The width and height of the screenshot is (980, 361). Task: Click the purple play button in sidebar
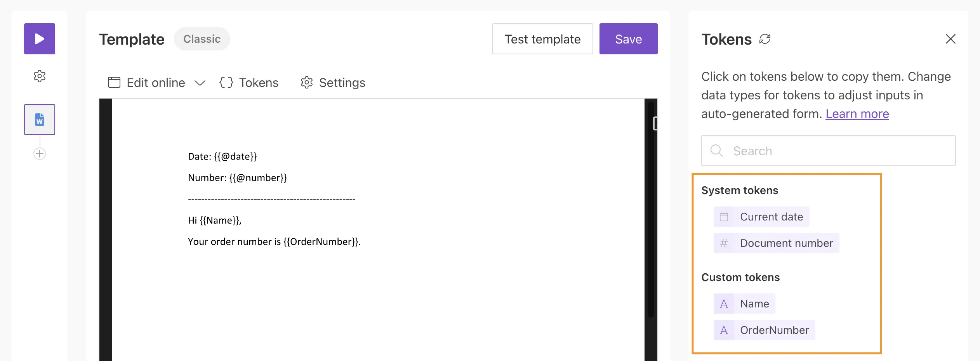point(40,39)
